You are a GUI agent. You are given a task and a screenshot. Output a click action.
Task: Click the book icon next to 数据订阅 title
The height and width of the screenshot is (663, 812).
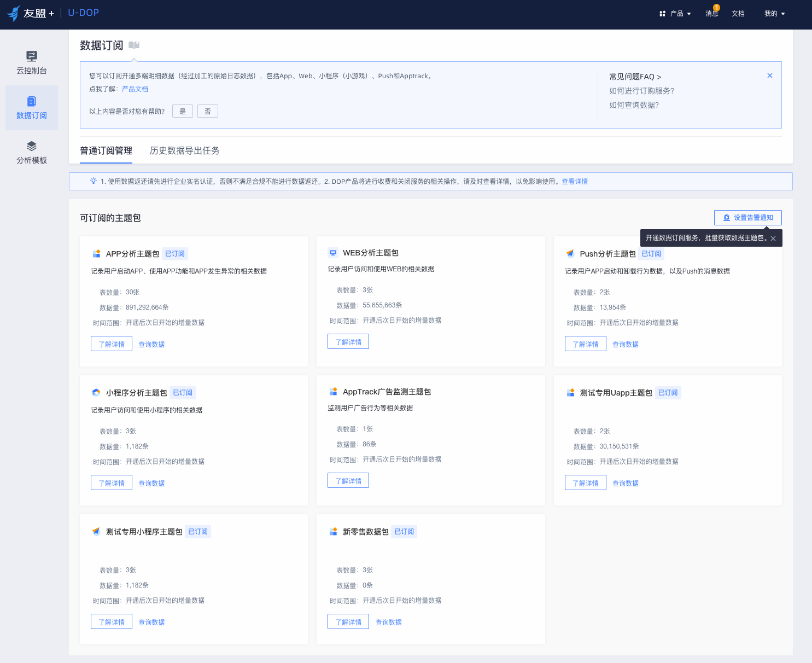tap(134, 45)
